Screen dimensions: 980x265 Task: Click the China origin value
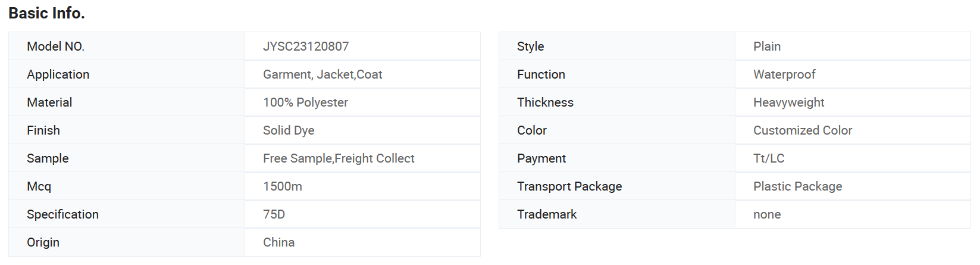point(278,242)
